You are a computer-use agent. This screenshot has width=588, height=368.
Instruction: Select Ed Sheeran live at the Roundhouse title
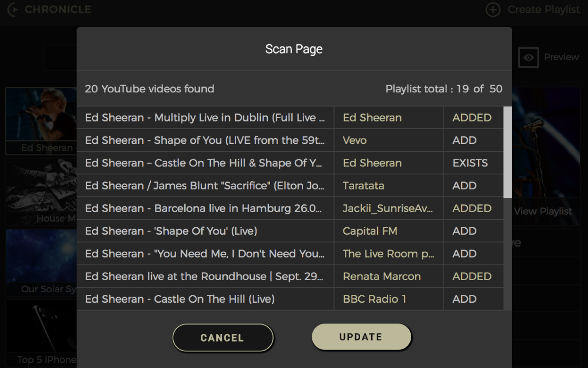pyautogui.click(x=204, y=276)
